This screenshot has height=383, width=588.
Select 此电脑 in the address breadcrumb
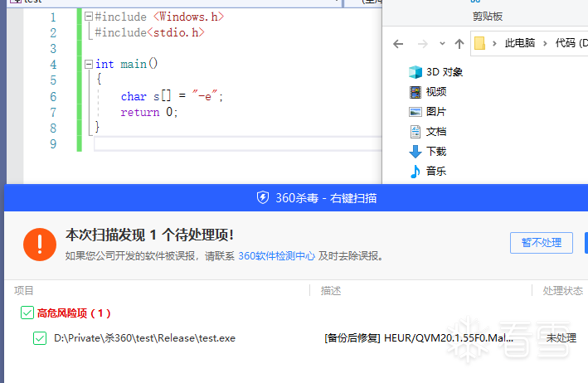[520, 43]
